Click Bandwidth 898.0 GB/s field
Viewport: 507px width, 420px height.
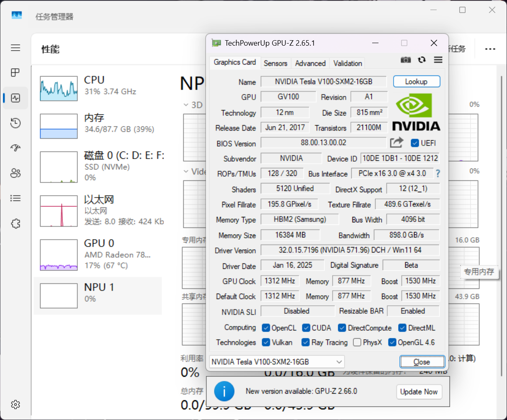[x=407, y=235]
